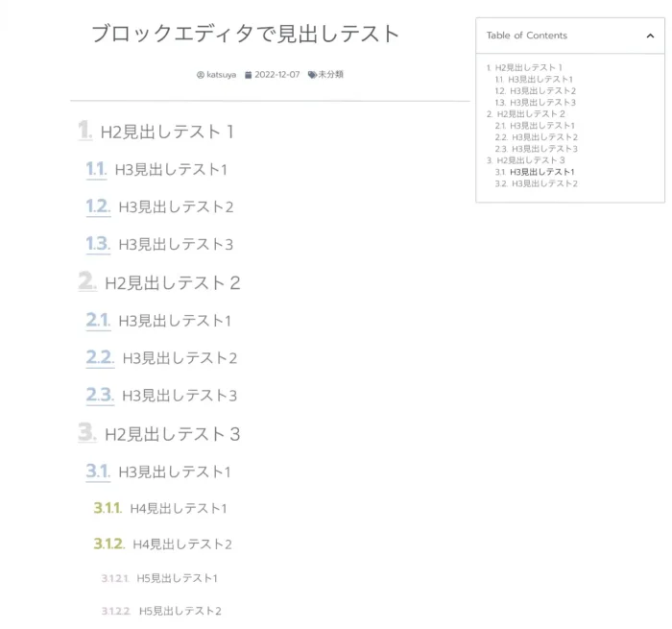Click the author user icon beside katsuya

(201, 75)
